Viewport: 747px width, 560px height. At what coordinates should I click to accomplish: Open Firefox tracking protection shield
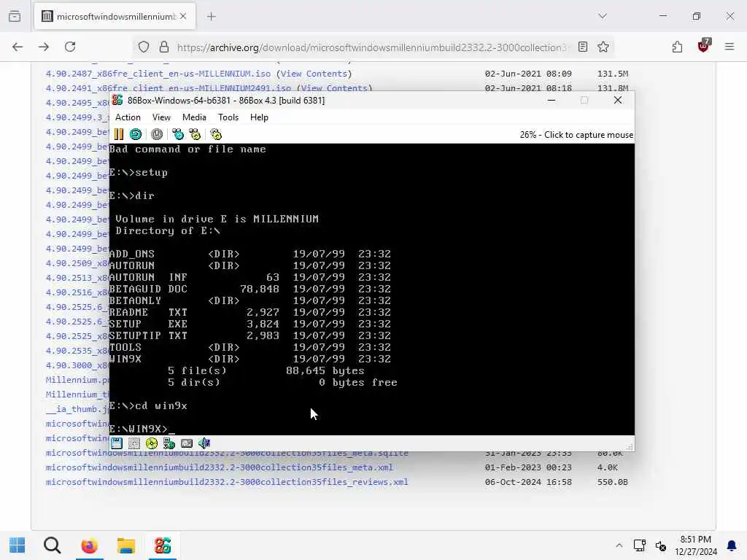[x=144, y=47]
